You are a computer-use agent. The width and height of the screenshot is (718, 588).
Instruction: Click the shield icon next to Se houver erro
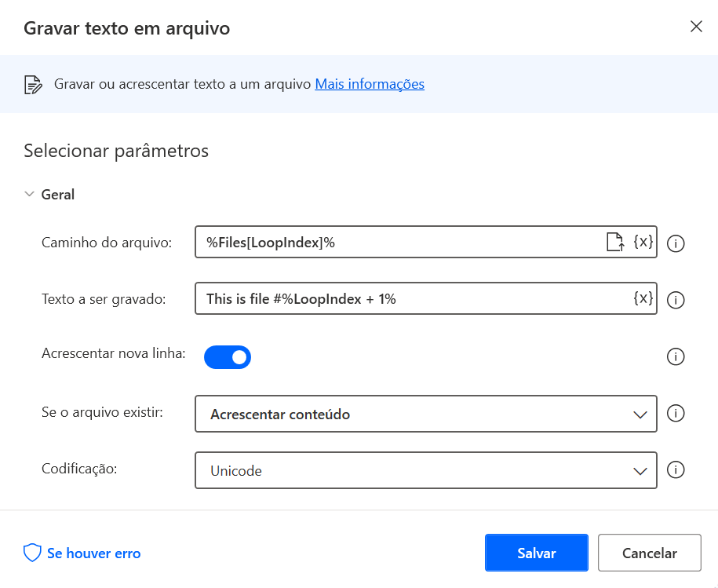click(31, 553)
